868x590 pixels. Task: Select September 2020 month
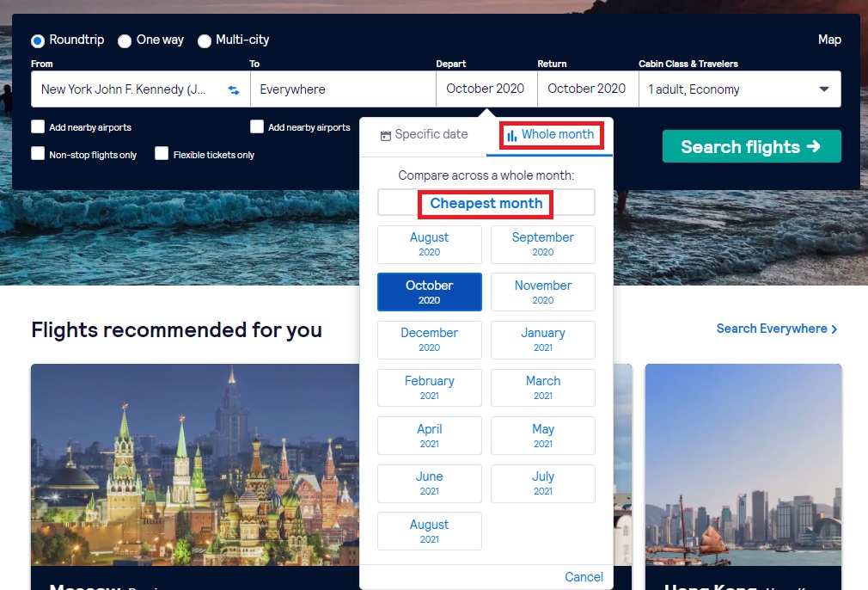(x=543, y=244)
